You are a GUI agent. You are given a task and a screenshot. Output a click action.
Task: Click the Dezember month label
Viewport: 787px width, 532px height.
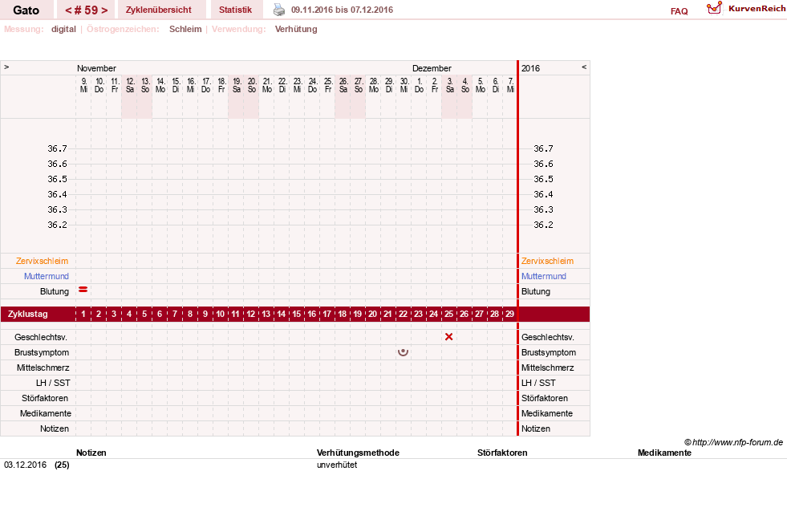coord(432,68)
